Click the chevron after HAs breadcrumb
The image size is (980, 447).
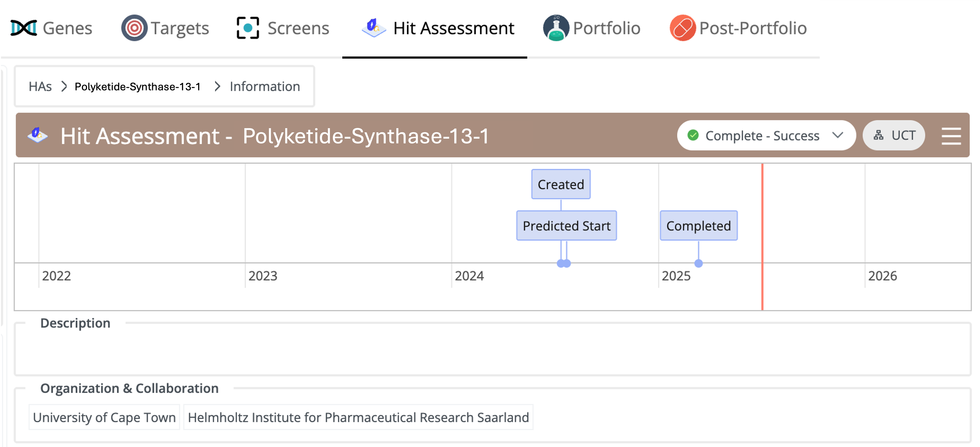point(64,86)
